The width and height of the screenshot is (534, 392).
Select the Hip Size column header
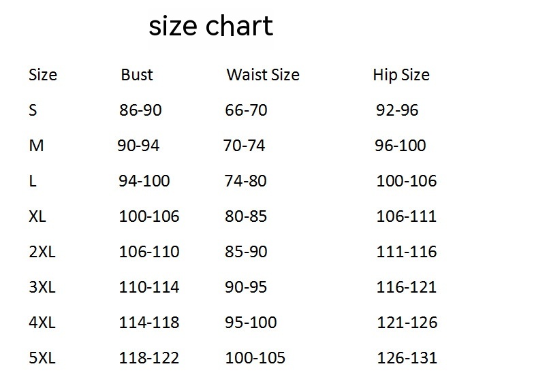coord(401,75)
